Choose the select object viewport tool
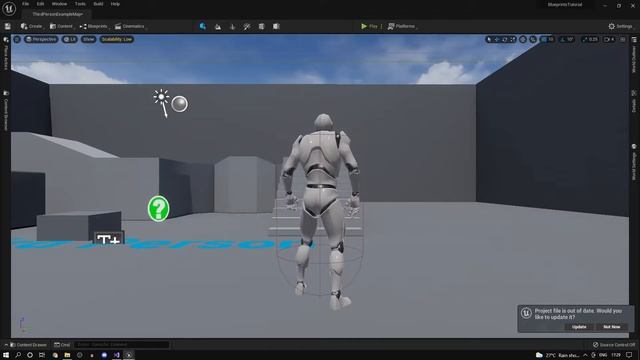 tap(489, 40)
